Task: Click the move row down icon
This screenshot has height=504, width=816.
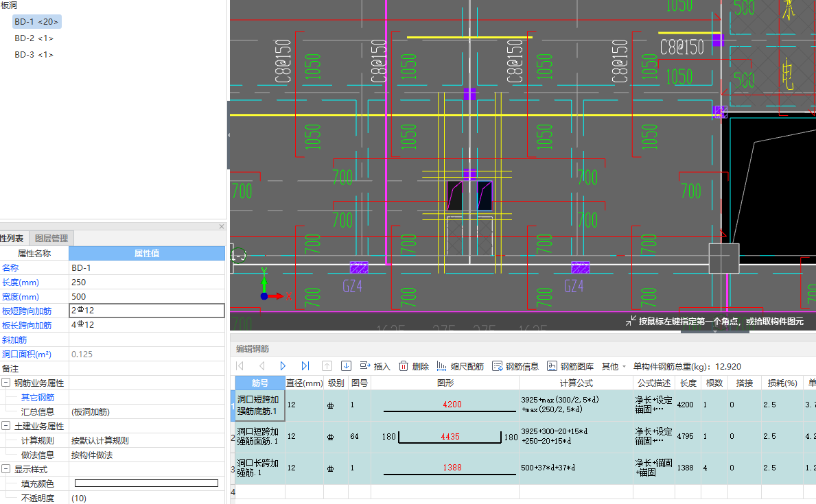Action: click(x=346, y=366)
